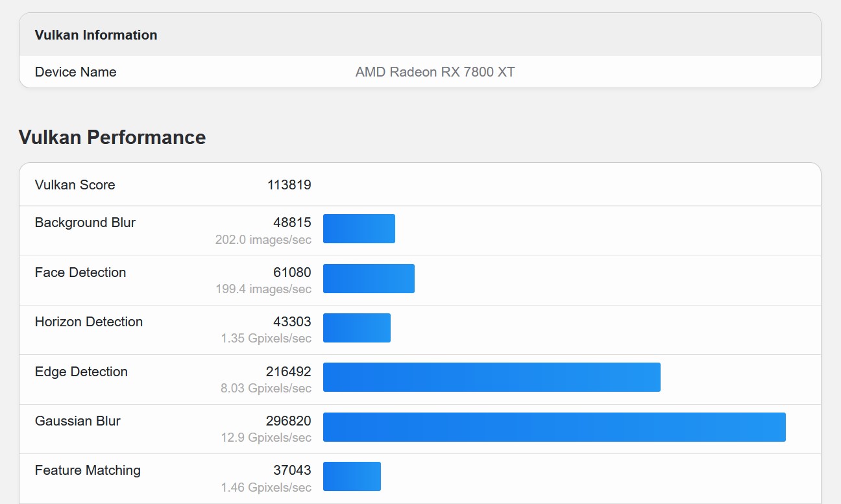The image size is (841, 504).
Task: Click the Edge Detection score bar
Action: [492, 378]
